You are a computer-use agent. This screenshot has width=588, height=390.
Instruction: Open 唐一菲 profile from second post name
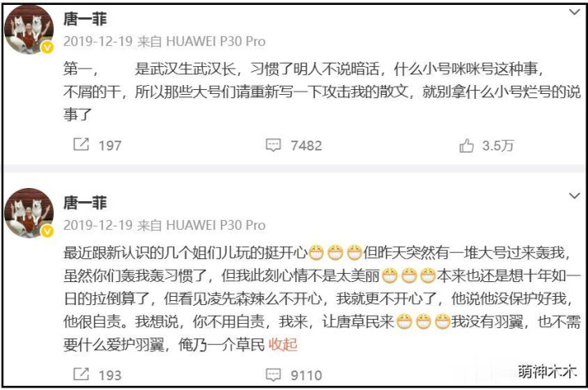coord(85,203)
